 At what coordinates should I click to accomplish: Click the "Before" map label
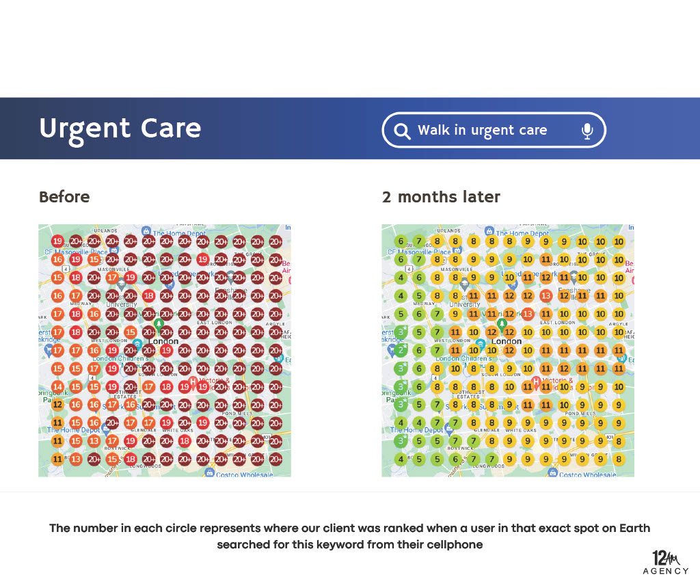click(x=64, y=197)
